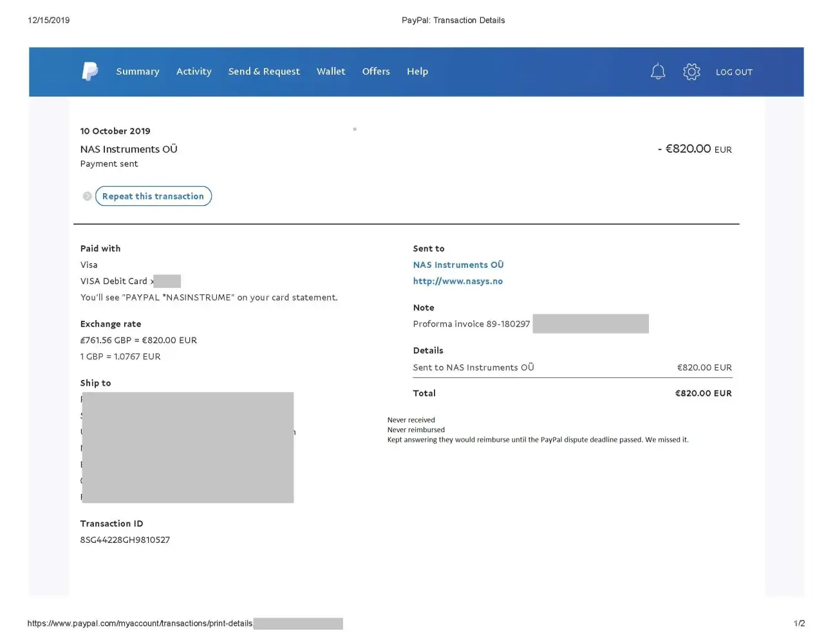Viewport: 833px width, 644px height.
Task: Click the transaction ID 8SG44228GH9810527
Action: pyautogui.click(x=125, y=540)
